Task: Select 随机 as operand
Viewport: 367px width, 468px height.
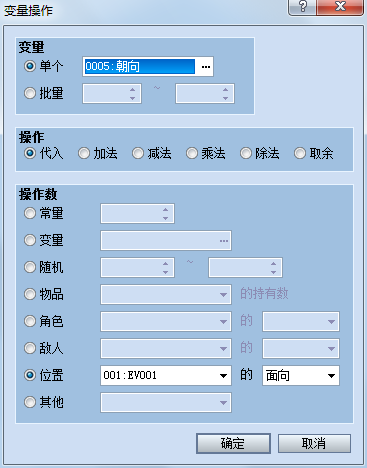Action: pos(30,267)
